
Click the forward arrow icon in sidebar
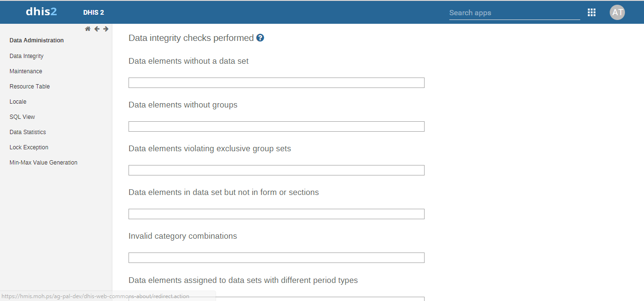tap(106, 29)
